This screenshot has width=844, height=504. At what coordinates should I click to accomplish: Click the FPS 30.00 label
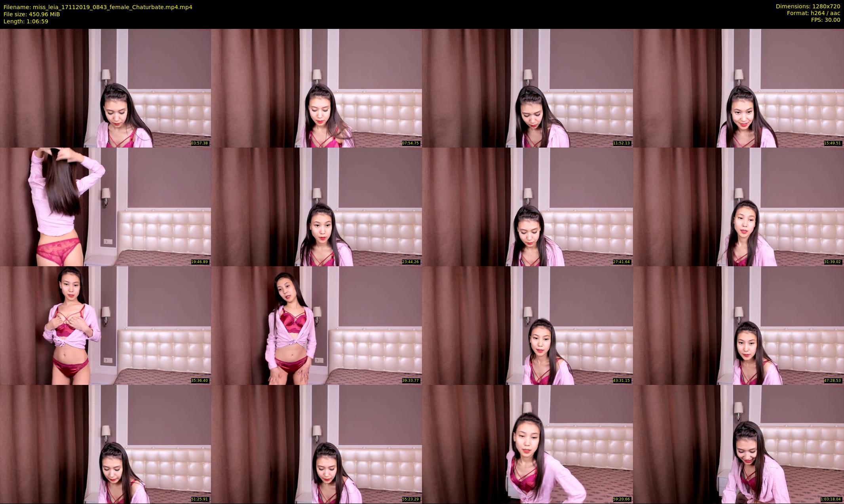(825, 20)
